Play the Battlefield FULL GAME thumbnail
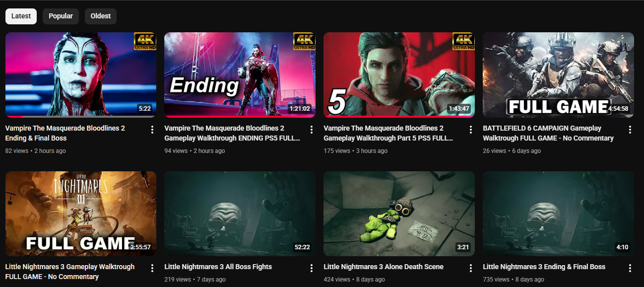 coord(558,75)
